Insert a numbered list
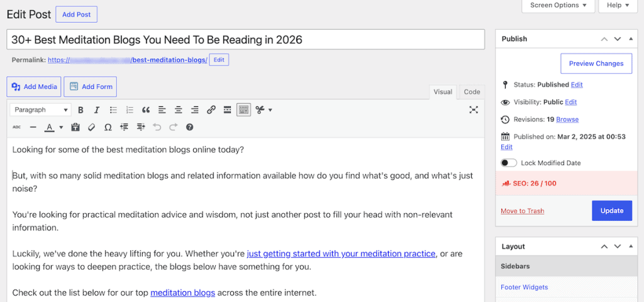This screenshot has height=302, width=644. [x=130, y=109]
